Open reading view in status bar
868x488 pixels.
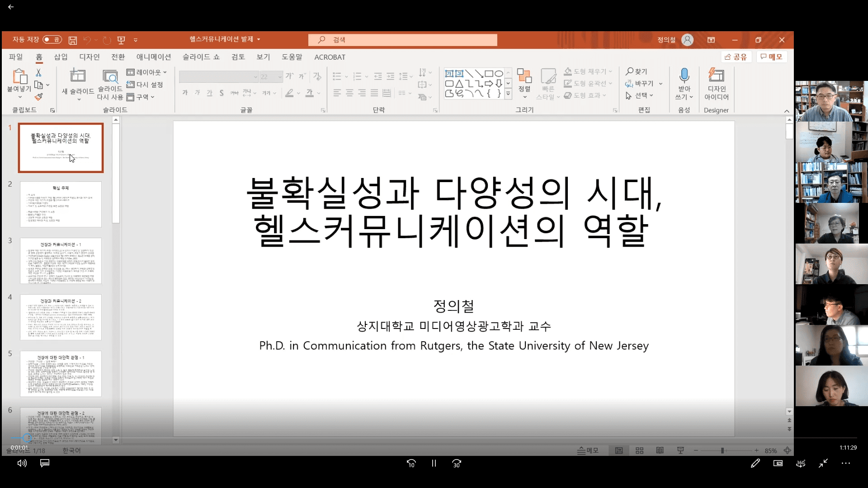[660, 450]
